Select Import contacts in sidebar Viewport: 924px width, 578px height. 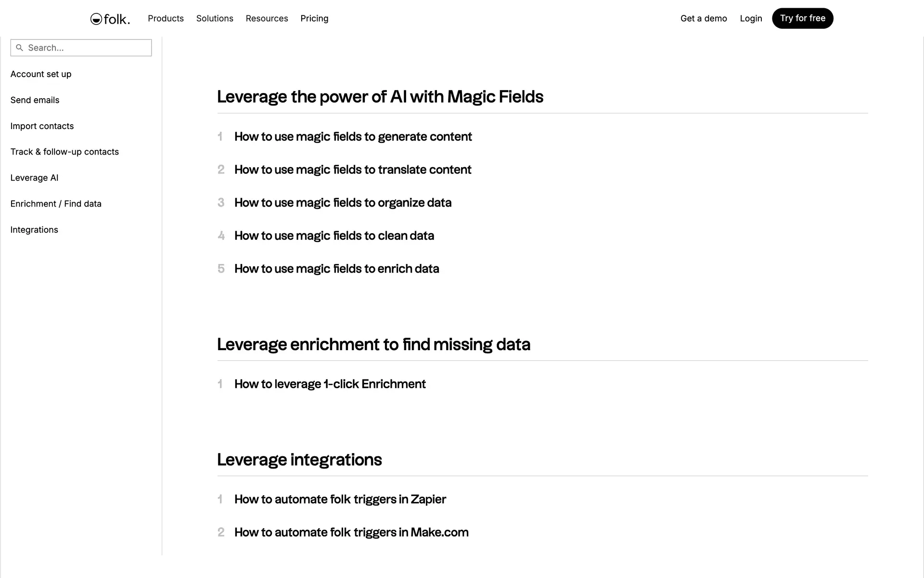42,126
